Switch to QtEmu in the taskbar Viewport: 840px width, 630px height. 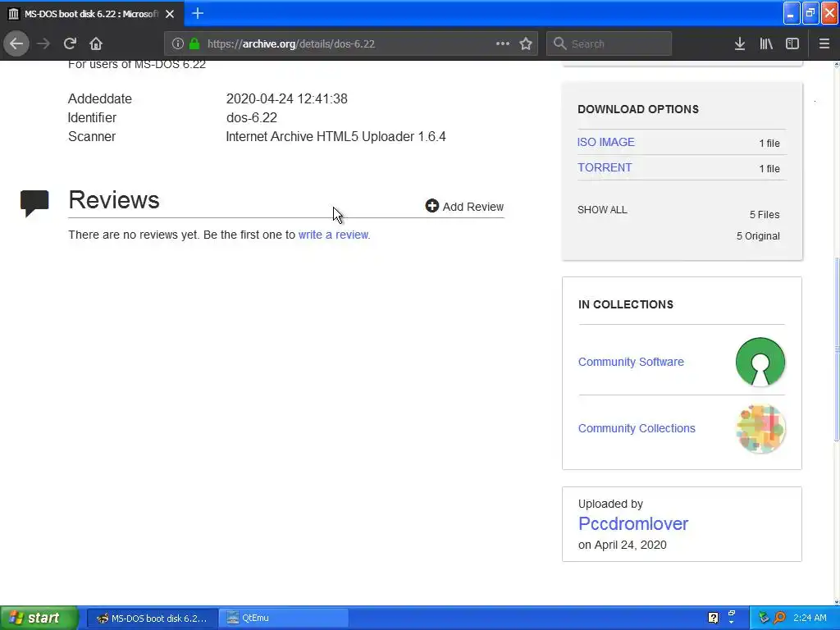coord(284,618)
